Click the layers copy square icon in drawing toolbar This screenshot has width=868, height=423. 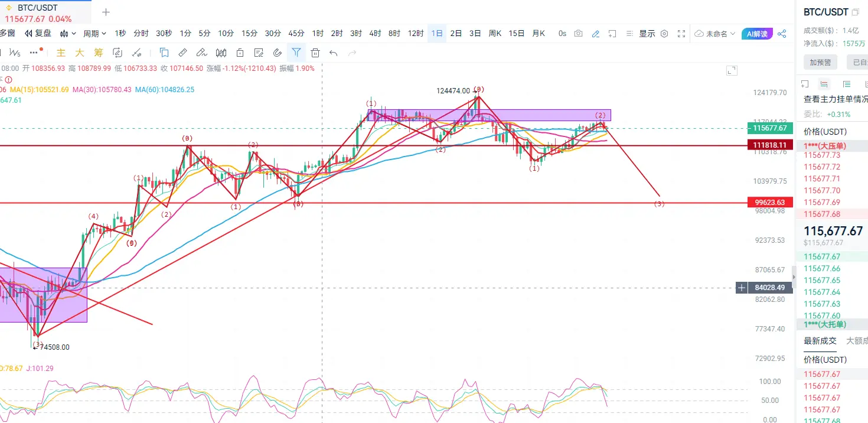(x=164, y=53)
